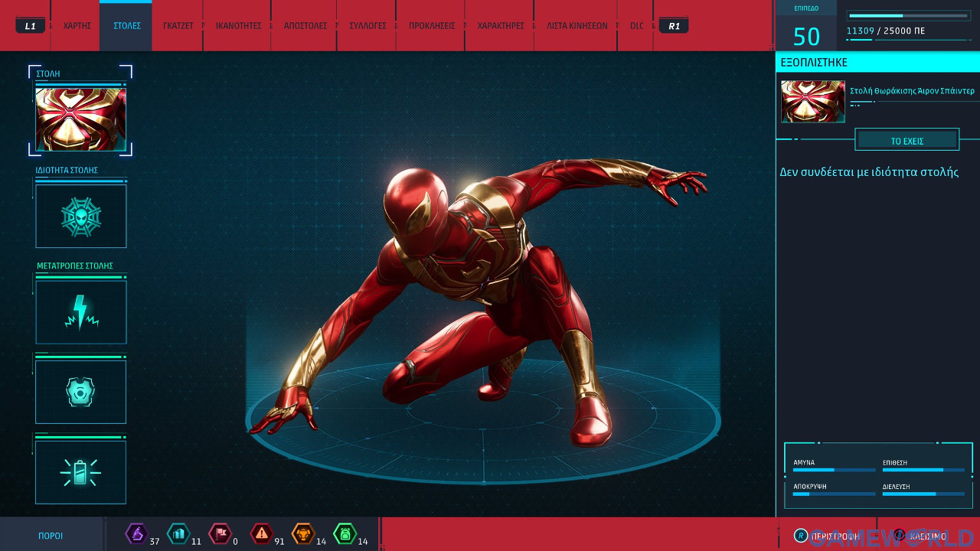Open the lightning bolt suit mod slot
This screenshot has height=551, width=980.
pyautogui.click(x=80, y=312)
